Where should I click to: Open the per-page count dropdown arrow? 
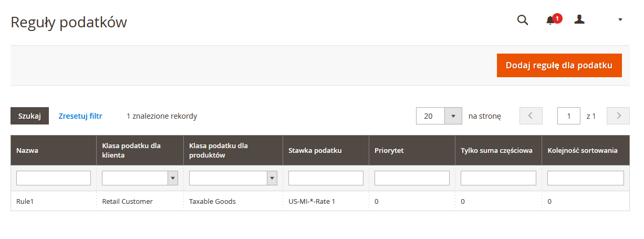pos(453,116)
